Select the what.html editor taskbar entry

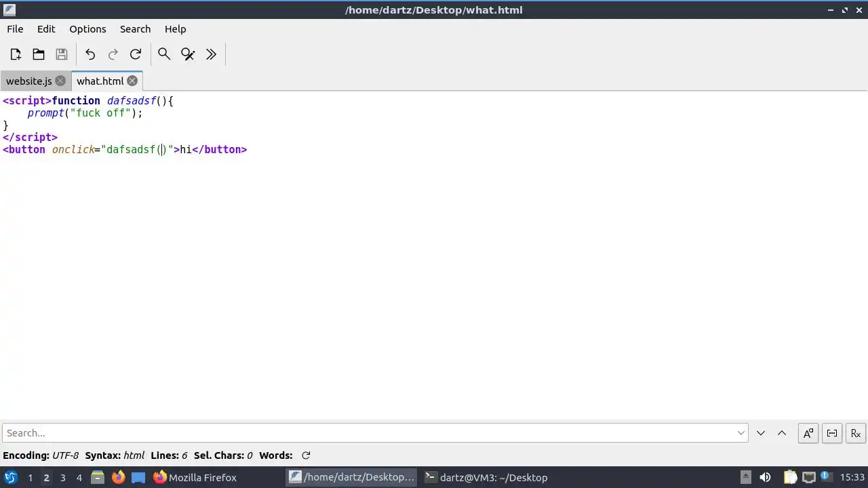[x=351, y=478]
